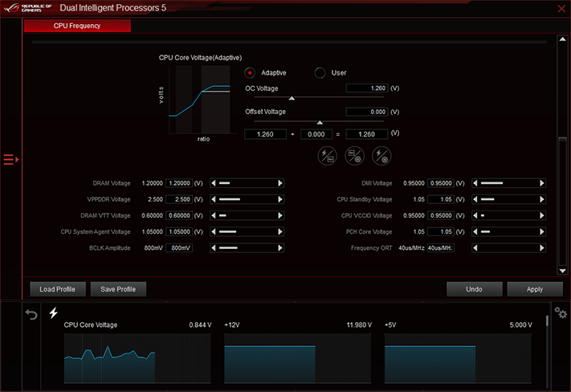Increase BCLK Amplitude with right arrow
The width and height of the screenshot is (571, 392).
pos(280,248)
